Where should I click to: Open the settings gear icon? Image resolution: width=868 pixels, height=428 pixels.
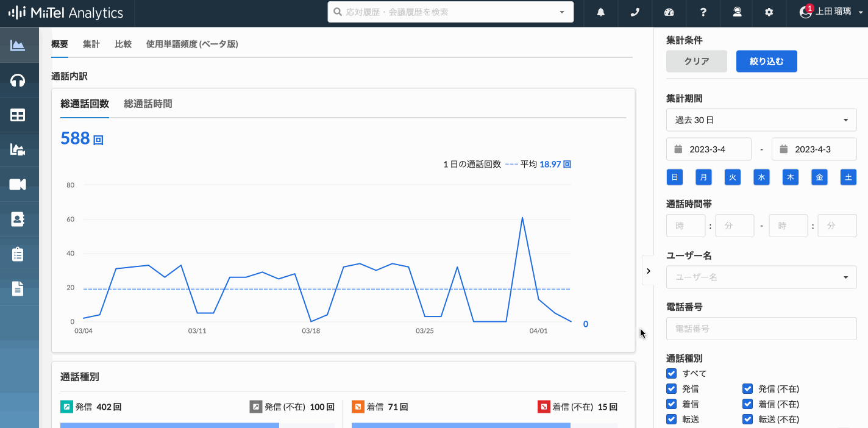769,13
